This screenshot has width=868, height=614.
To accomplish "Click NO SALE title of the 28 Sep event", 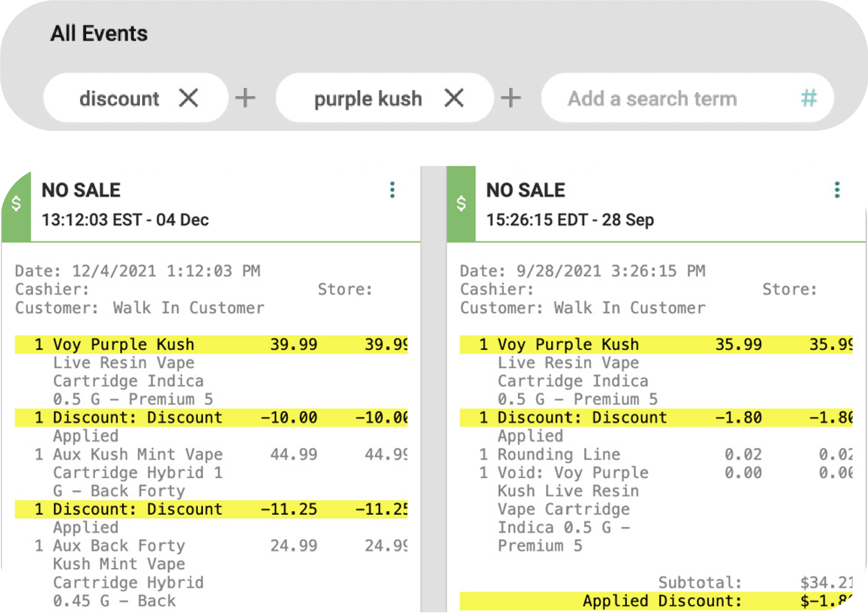I will pyautogui.click(x=526, y=190).
